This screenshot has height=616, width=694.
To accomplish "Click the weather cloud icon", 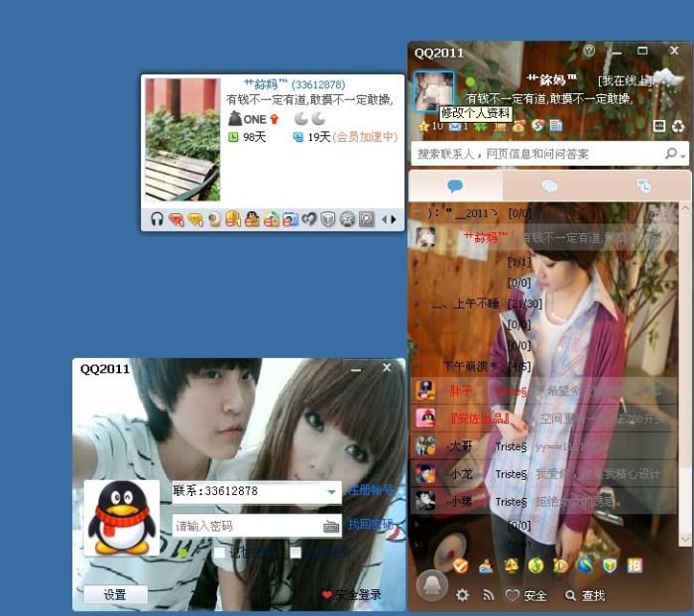I will (x=668, y=79).
